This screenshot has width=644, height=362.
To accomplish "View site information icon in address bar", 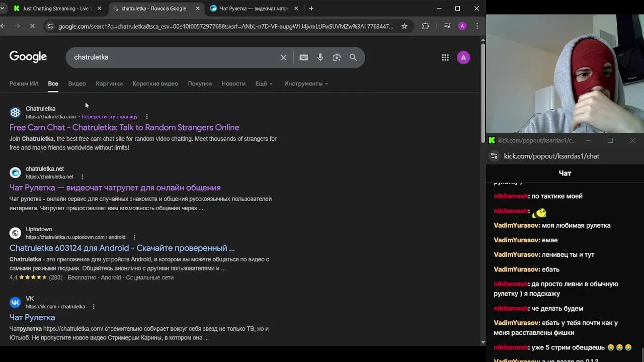I will (x=49, y=26).
